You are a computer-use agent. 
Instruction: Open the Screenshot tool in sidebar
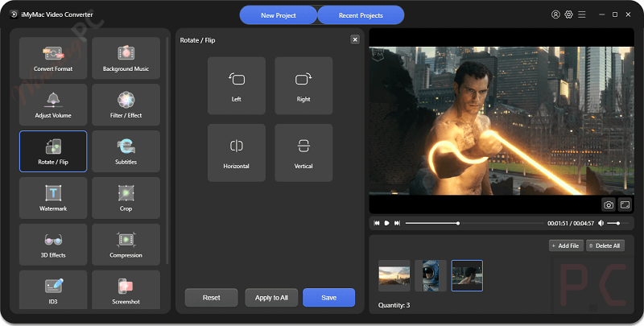click(x=126, y=290)
